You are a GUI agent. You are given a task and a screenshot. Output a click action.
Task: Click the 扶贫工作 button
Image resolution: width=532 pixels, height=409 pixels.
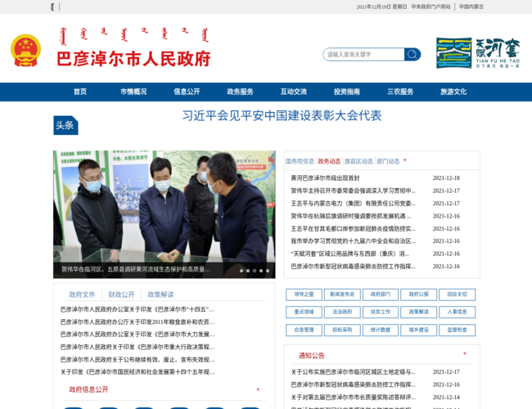click(x=381, y=312)
